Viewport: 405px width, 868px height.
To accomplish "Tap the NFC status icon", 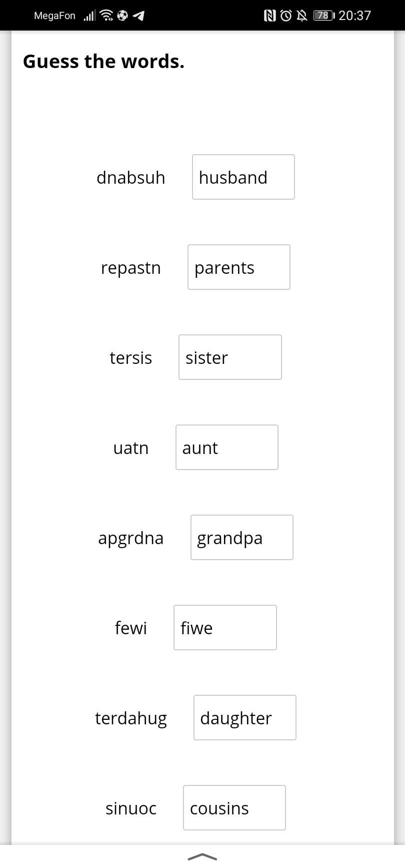I will (269, 16).
